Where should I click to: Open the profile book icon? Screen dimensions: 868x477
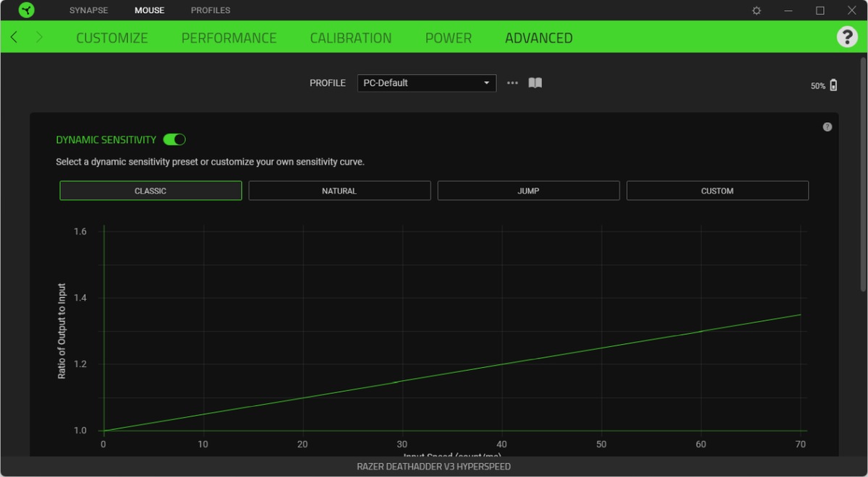(x=535, y=82)
